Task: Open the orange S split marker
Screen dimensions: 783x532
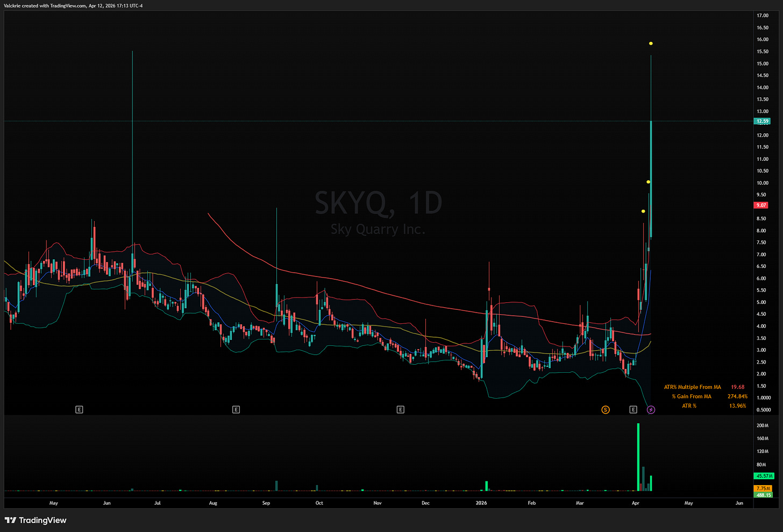Action: pos(606,410)
